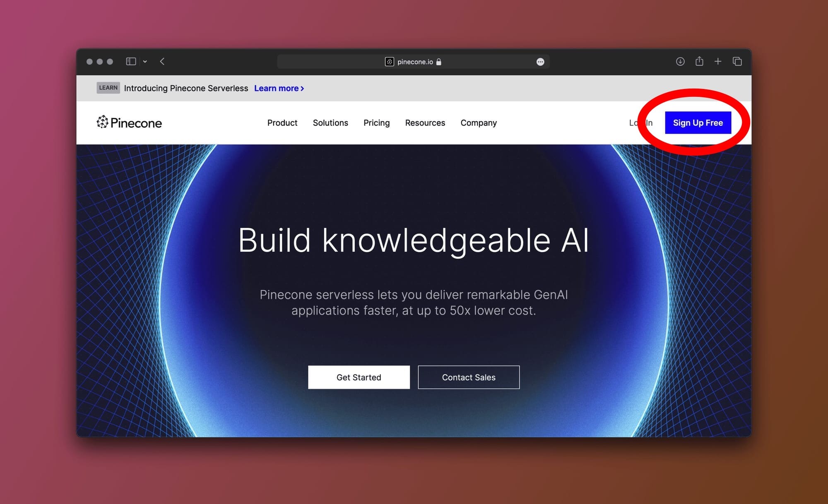The width and height of the screenshot is (828, 504).
Task: Open the Product menu
Action: [282, 123]
